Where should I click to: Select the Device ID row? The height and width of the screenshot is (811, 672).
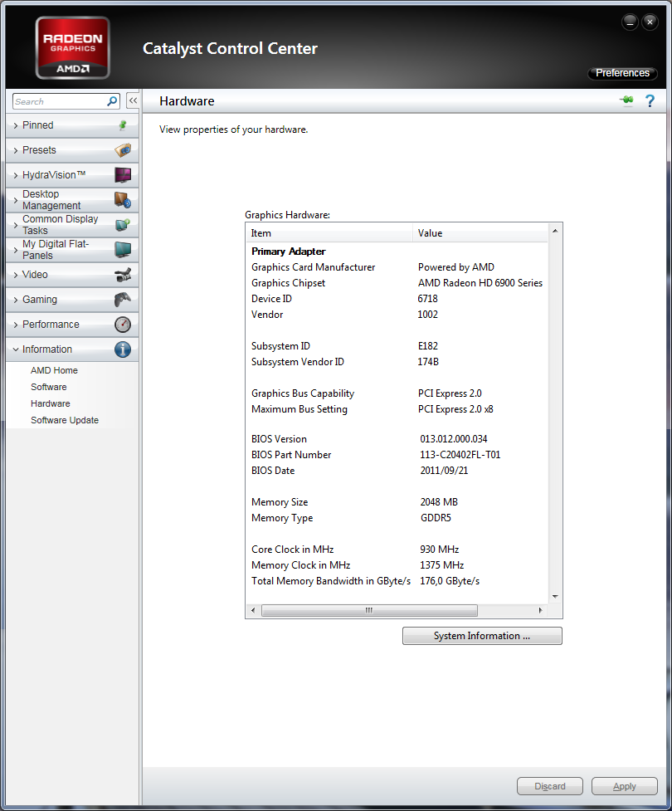tap(397, 299)
